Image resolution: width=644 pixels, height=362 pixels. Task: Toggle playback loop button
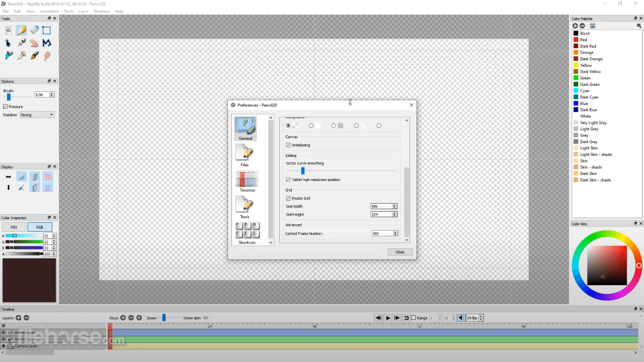pos(407,318)
